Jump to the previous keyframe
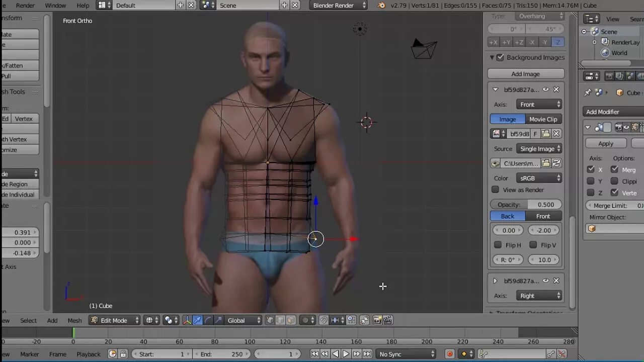Image resolution: width=644 pixels, height=362 pixels. [325, 354]
